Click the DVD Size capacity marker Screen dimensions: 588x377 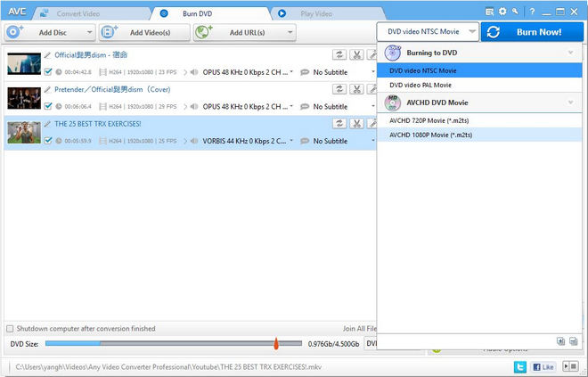[x=276, y=343]
